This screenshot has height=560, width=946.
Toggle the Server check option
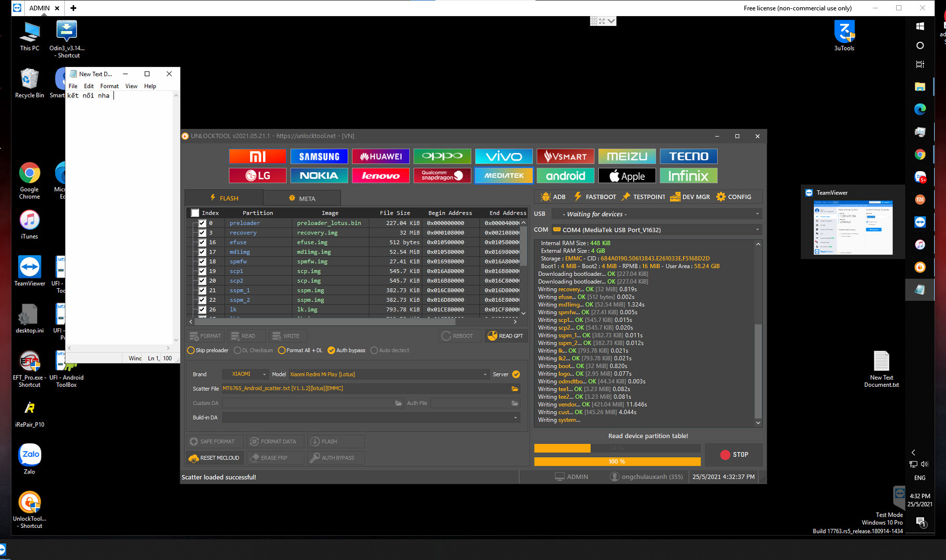pyautogui.click(x=516, y=374)
